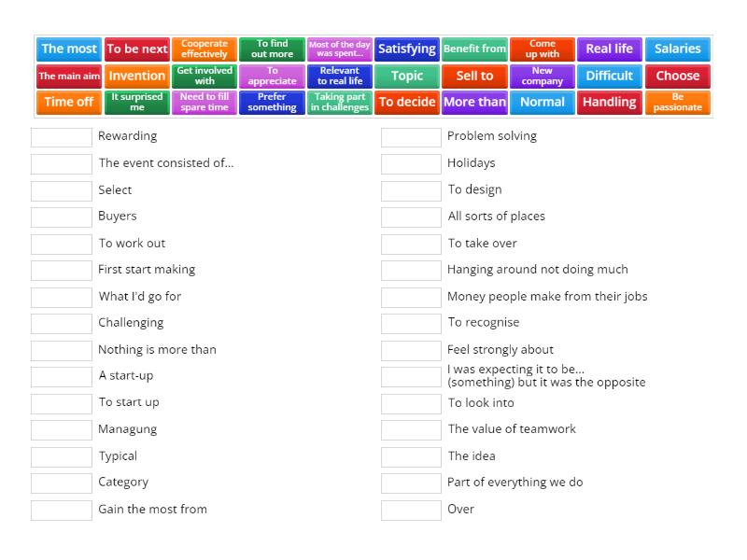The width and height of the screenshot is (747, 560).
Task: Click answer box next to 'Buyers'
Action: [62, 217]
